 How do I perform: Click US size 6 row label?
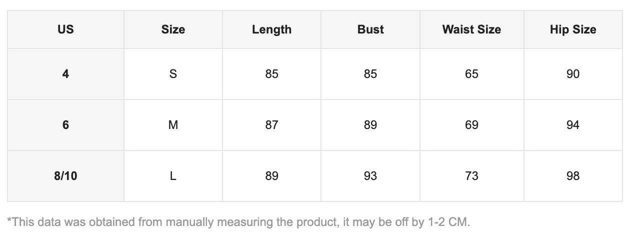pos(65,125)
